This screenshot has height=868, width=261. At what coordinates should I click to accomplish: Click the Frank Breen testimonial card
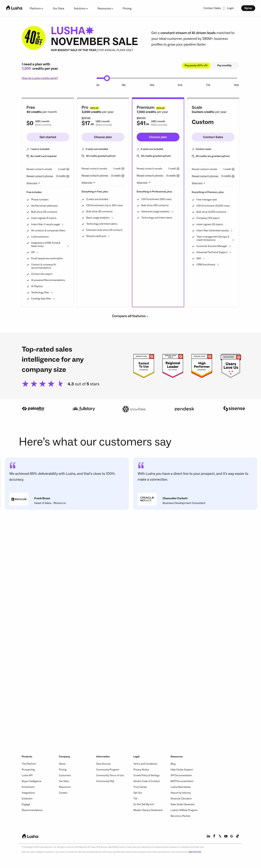click(x=67, y=483)
